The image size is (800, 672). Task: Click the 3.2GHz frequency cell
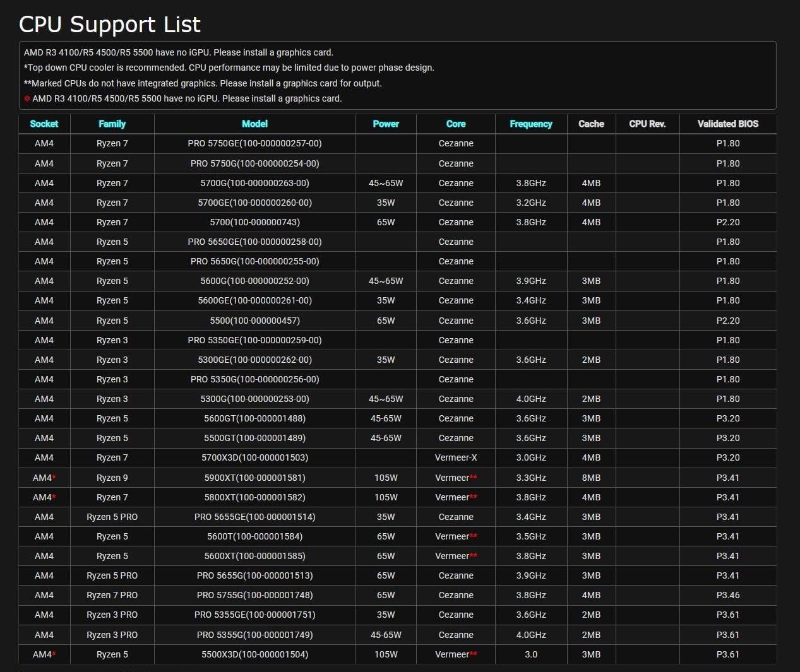click(x=531, y=203)
